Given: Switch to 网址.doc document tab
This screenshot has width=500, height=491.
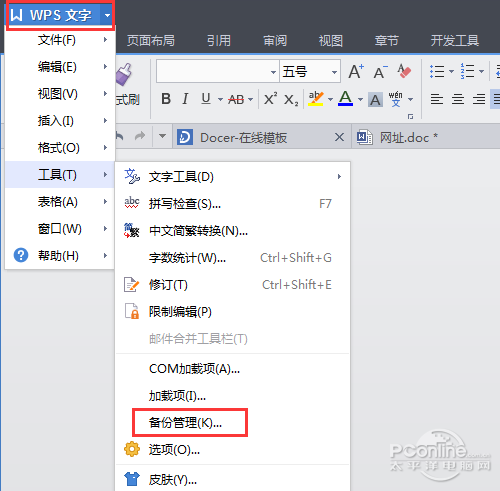Looking at the screenshot, I should (x=397, y=137).
